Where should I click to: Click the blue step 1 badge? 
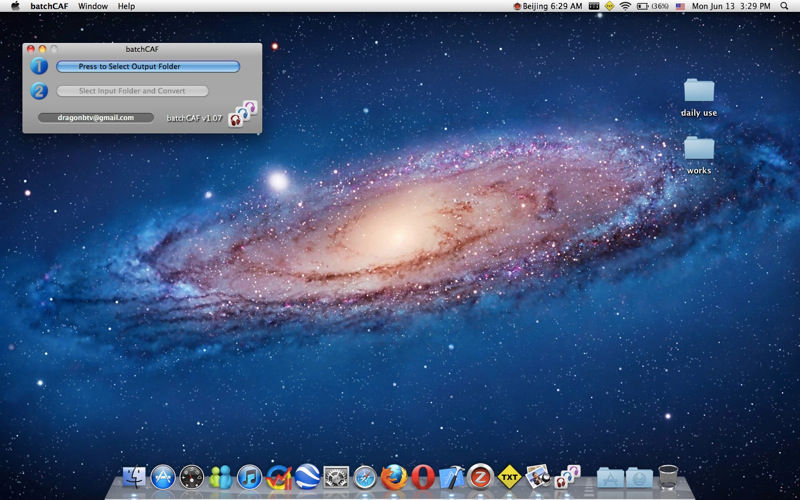click(39, 67)
